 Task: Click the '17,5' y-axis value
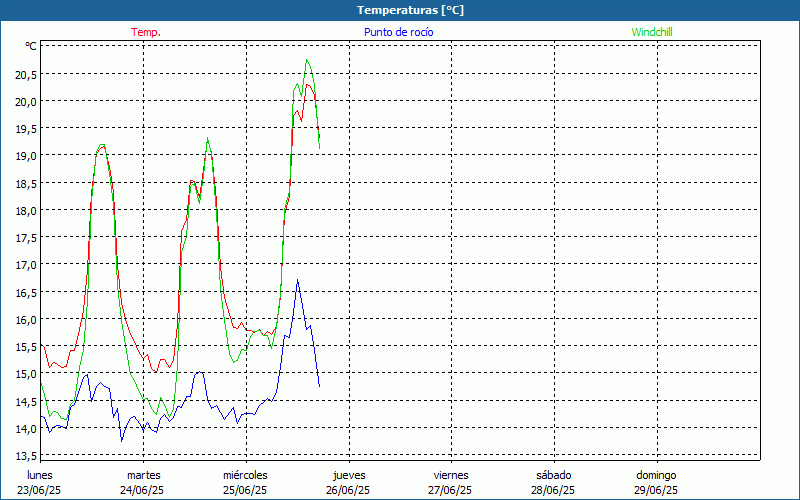point(26,238)
